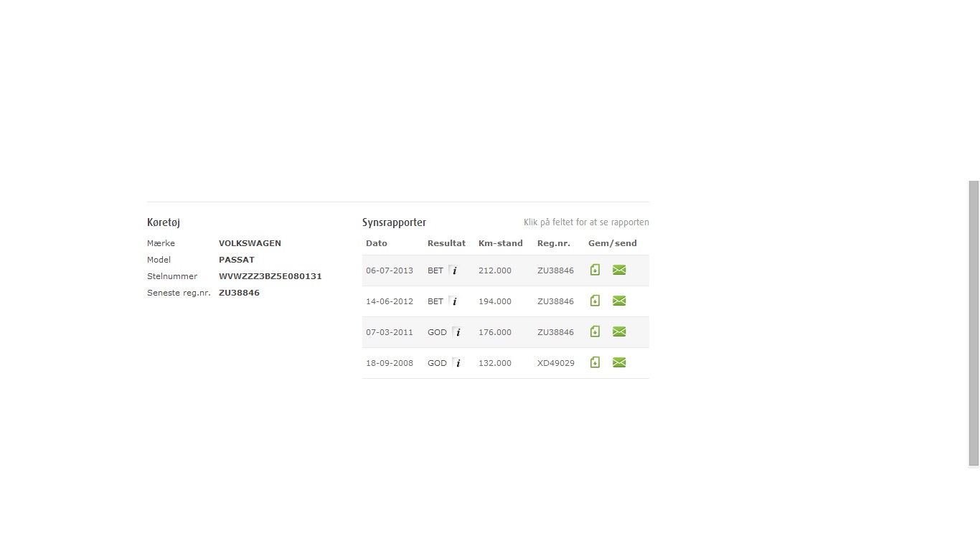
Task: Click the 194.000 km-stand value
Action: point(495,301)
